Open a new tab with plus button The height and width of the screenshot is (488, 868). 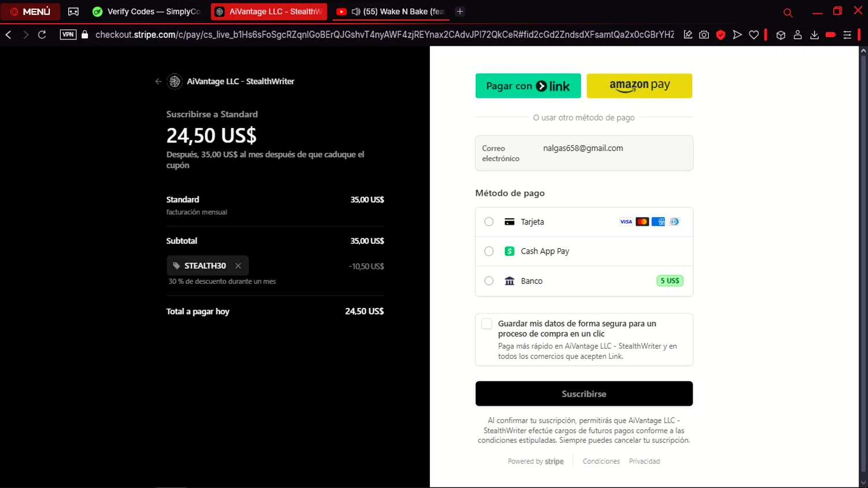460,12
